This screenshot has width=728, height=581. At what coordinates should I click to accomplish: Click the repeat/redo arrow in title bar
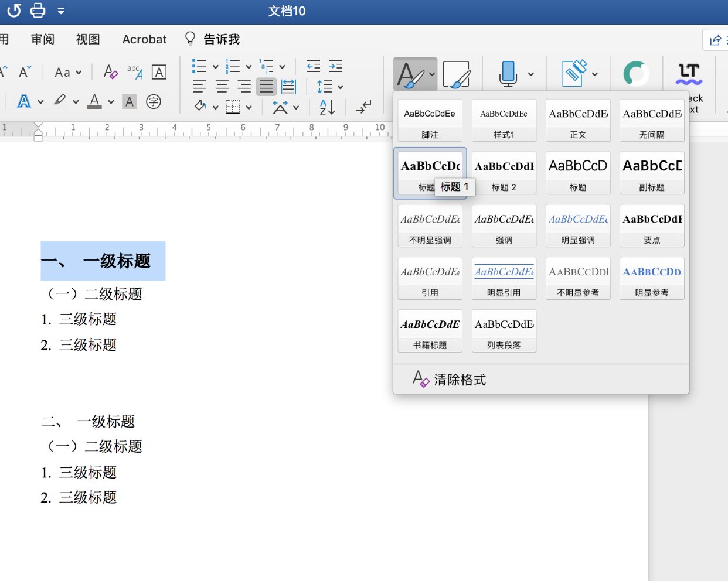point(13,11)
